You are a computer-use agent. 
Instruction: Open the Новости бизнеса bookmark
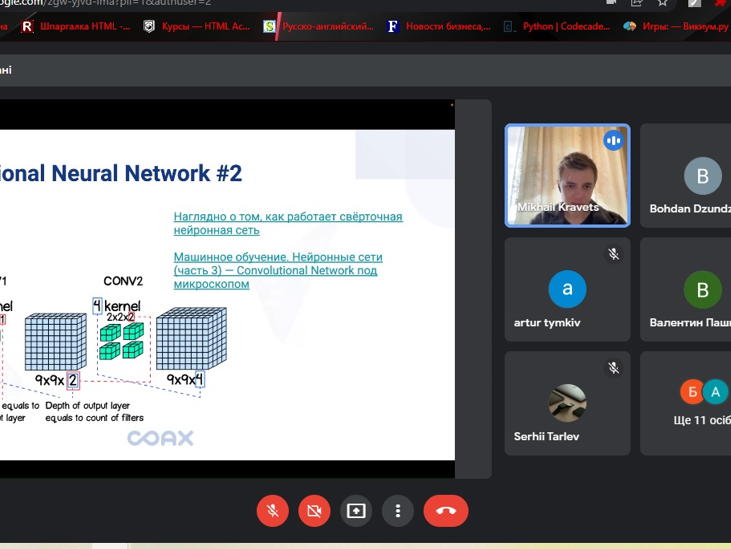(x=438, y=27)
